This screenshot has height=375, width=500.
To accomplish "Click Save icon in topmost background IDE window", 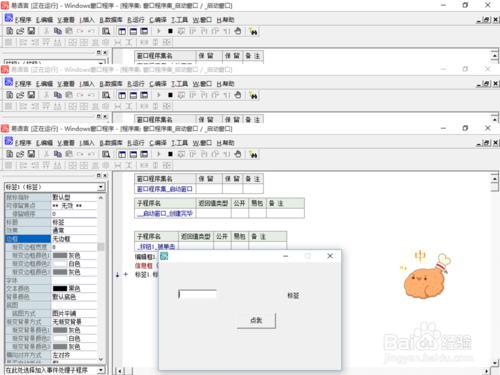I will coord(31,31).
